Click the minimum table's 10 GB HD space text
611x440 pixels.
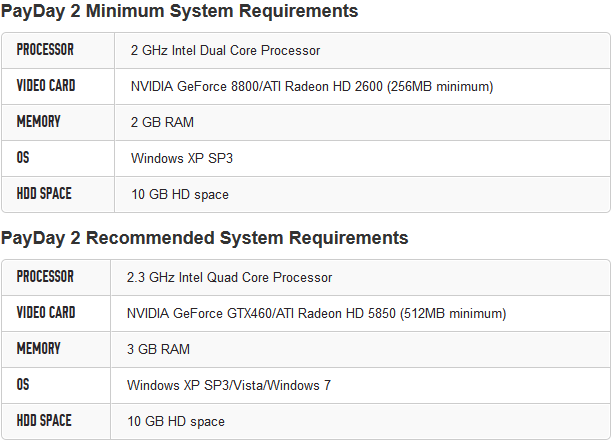pyautogui.click(x=180, y=195)
